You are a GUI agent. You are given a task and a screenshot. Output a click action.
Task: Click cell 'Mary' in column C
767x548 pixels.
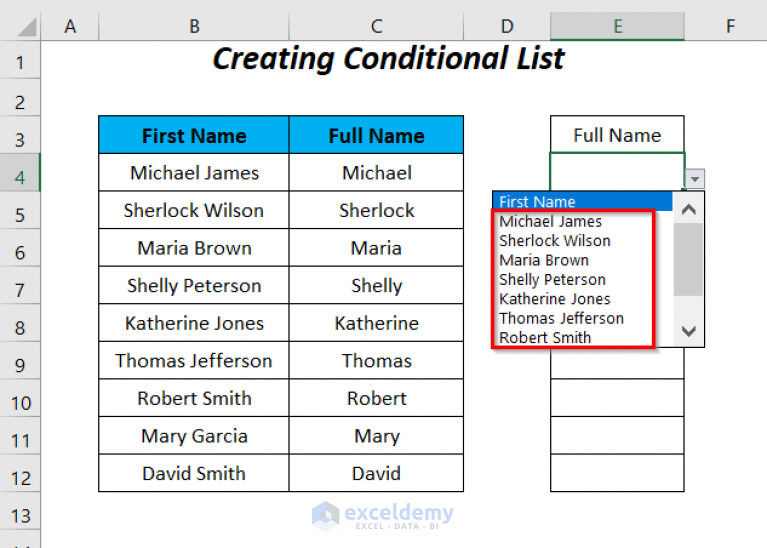[376, 436]
